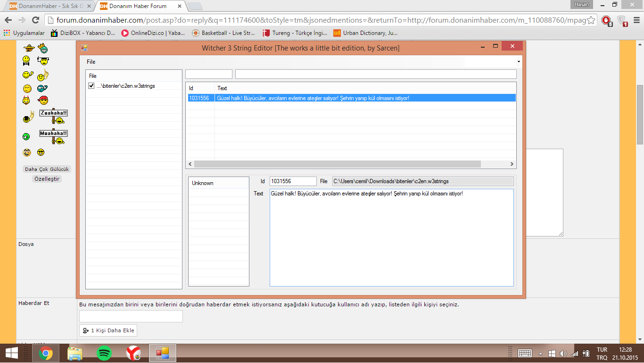Insert the sad finger-pointing smiley
The image size is (644, 363).
coord(43,75)
